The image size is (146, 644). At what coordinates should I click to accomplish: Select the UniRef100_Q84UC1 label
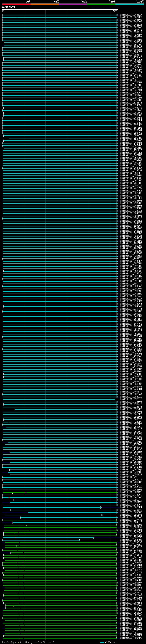131,93
